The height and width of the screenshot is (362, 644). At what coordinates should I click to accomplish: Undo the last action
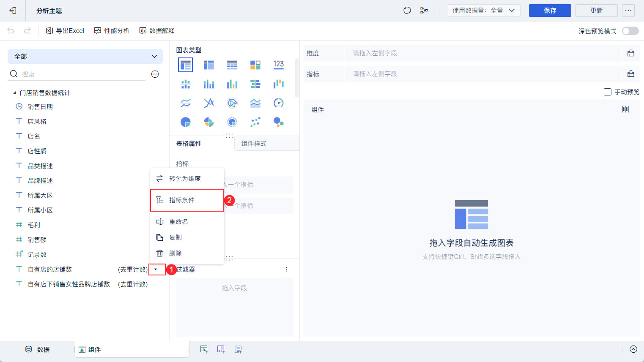tap(11, 30)
